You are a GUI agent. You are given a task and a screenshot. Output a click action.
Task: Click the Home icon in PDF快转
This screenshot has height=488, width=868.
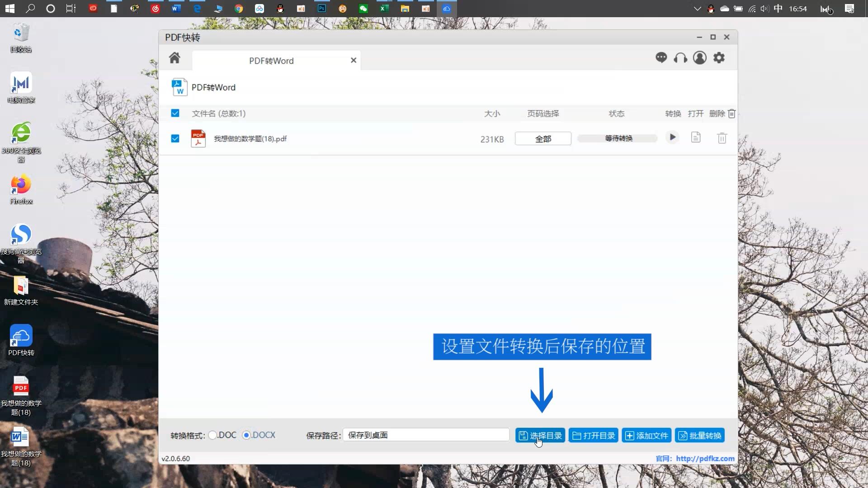(175, 58)
